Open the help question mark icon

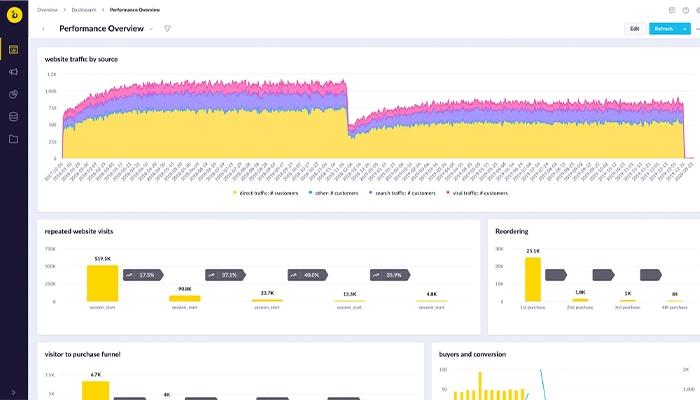click(x=686, y=10)
